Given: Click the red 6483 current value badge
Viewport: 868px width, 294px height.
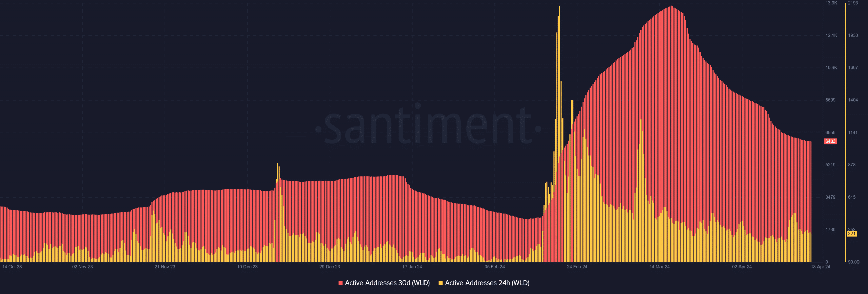Looking at the screenshot, I should click(830, 141).
